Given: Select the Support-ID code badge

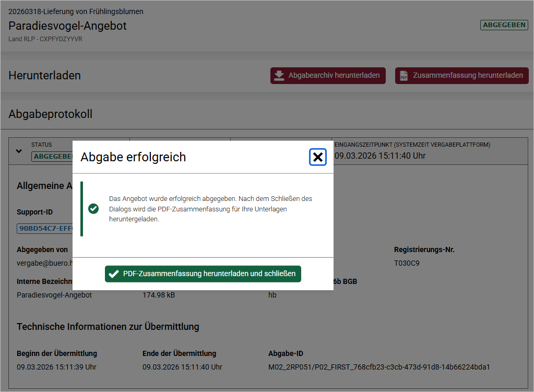Looking at the screenshot, I should click(45, 228).
